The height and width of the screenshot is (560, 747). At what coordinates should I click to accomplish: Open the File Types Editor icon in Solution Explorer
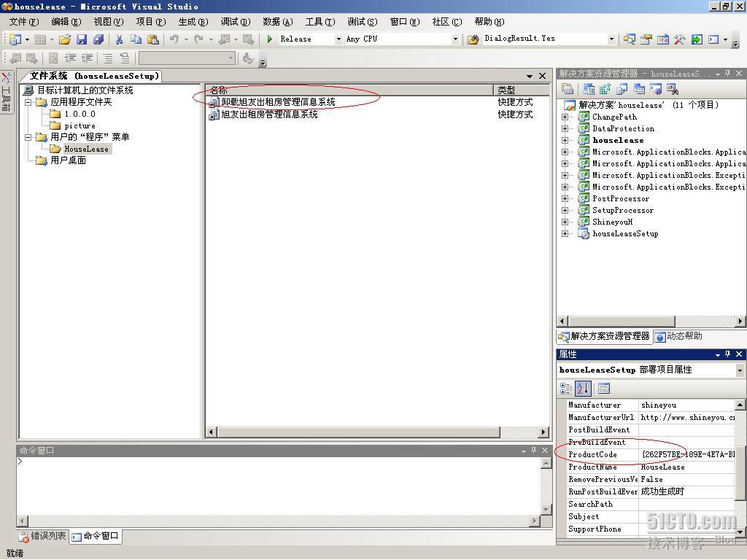tap(622, 89)
